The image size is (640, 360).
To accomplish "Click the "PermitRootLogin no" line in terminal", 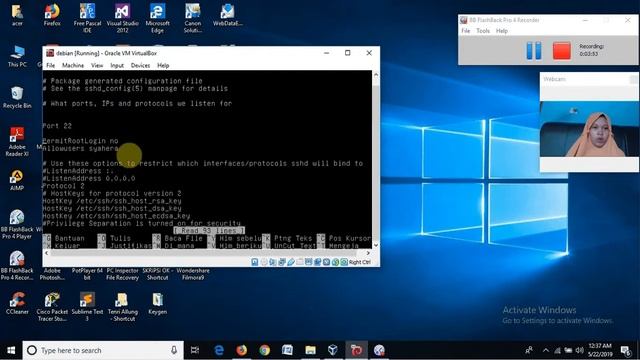I will point(80,141).
